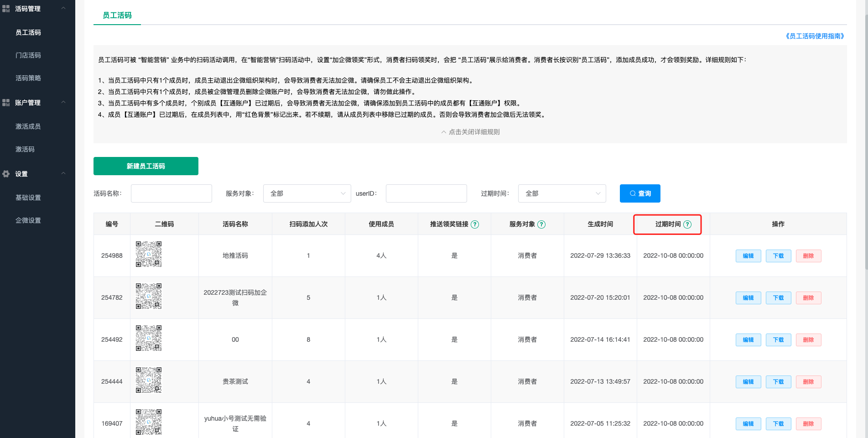
Task: Open QR code for row 169407
Action: [149, 422]
